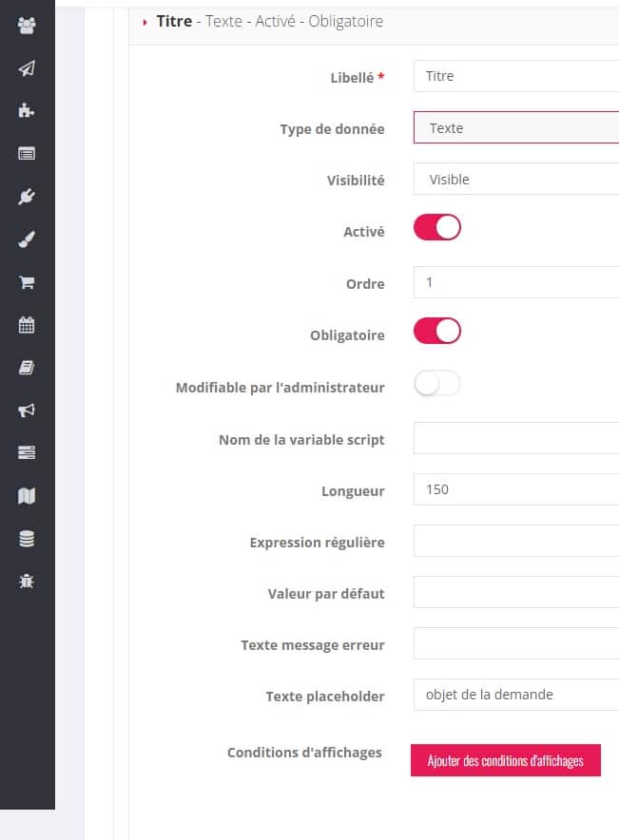Click the shopping cart sidebar icon
Screen dimensions: 619x840
coord(27,282)
